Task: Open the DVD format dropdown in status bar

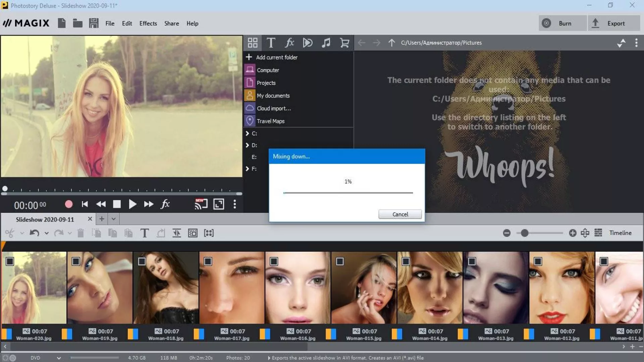Action: (x=59, y=358)
